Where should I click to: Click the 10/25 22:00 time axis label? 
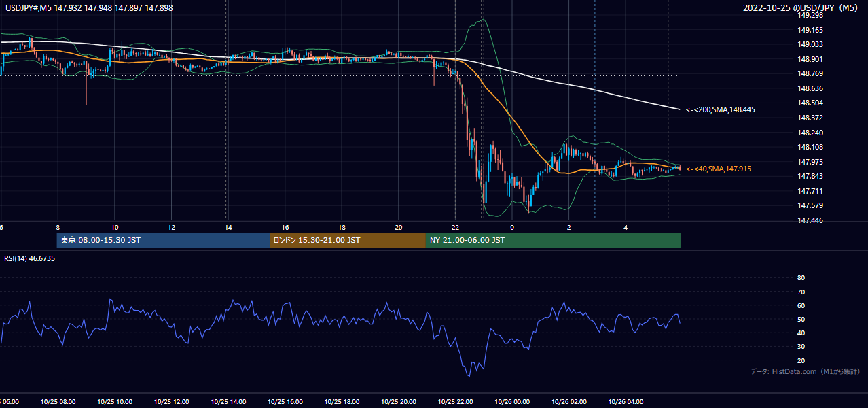tap(456, 402)
